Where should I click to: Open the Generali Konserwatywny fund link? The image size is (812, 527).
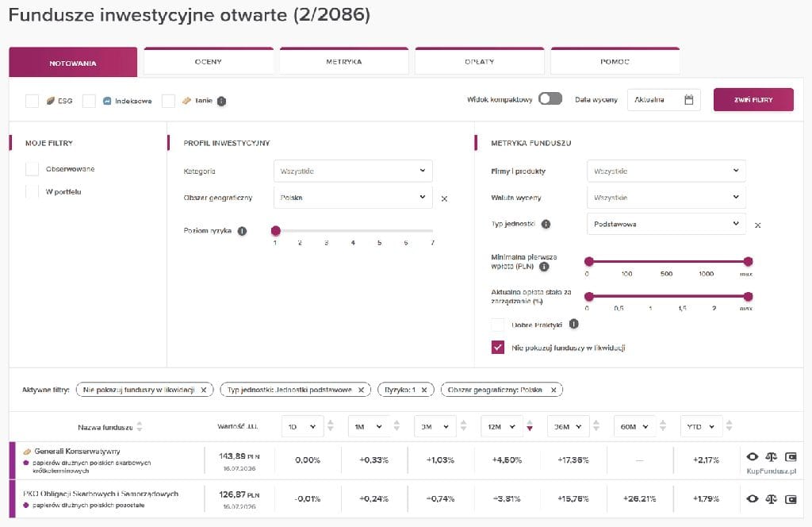click(77, 452)
